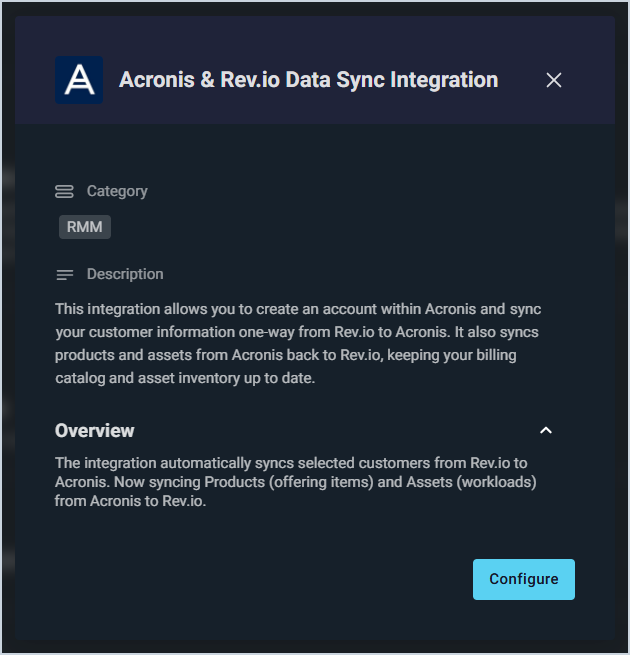The width and height of the screenshot is (630, 655).
Task: Click the overview line starting "The integration automatically"
Action: click(291, 462)
